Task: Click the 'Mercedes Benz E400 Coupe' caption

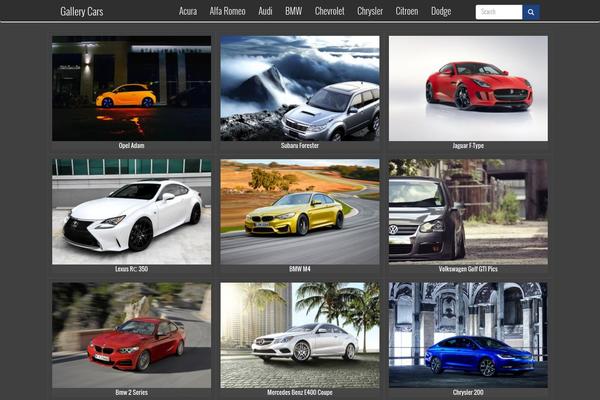Action: (x=300, y=392)
